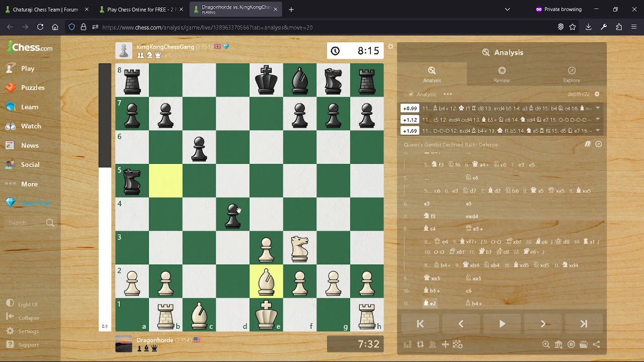Click the Chess.com logo
This screenshot has height=362, width=644.
[30, 47]
